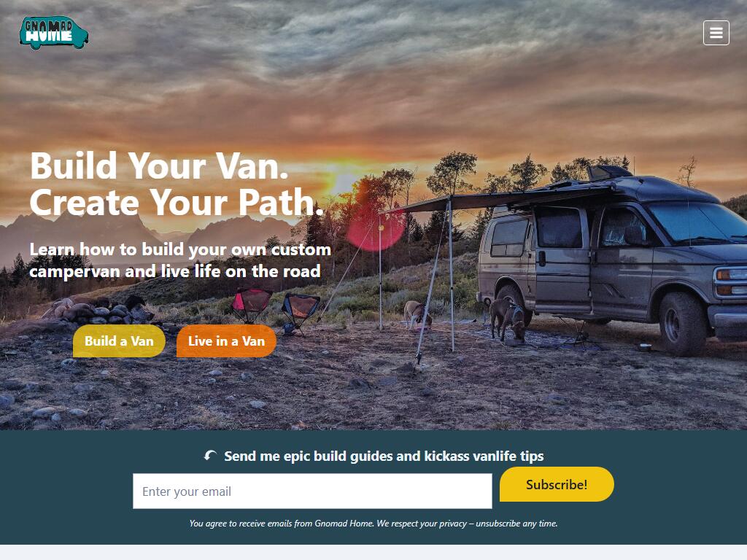Click the 'Build Your Van. Create Your Path.' headline
The height and width of the screenshot is (560, 747).
(177, 184)
